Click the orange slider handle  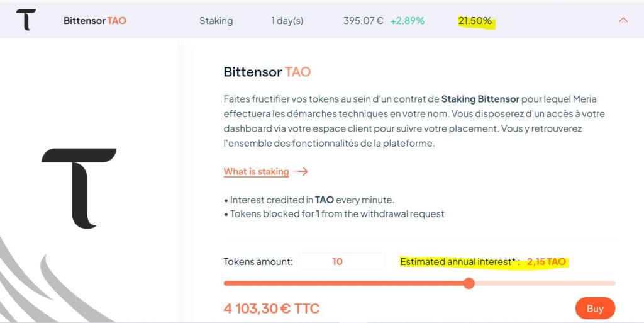coord(469,283)
